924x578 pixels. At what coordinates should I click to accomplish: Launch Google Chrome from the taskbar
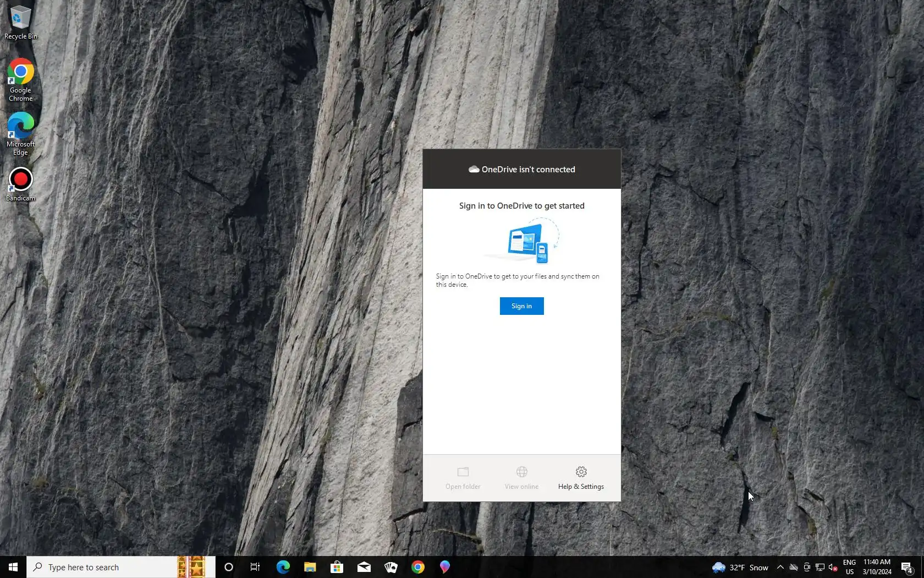[x=418, y=567]
